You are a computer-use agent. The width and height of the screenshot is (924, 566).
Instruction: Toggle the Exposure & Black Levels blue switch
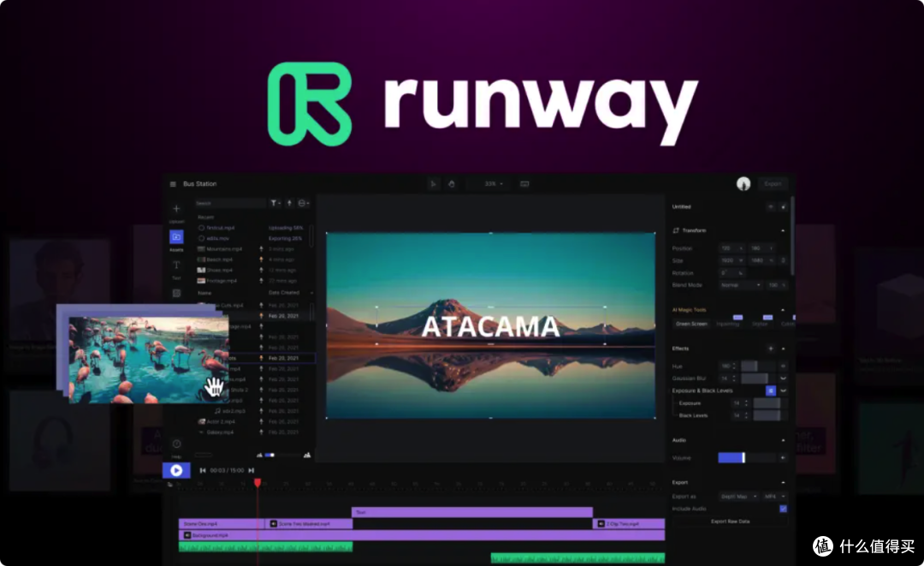[770, 391]
